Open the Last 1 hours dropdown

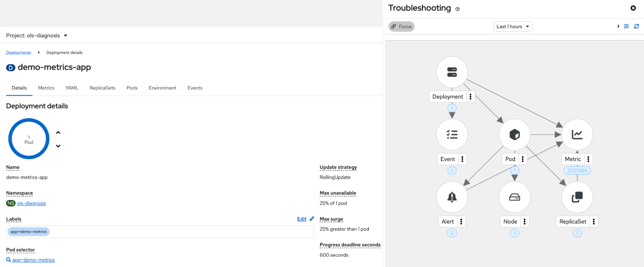click(x=513, y=26)
